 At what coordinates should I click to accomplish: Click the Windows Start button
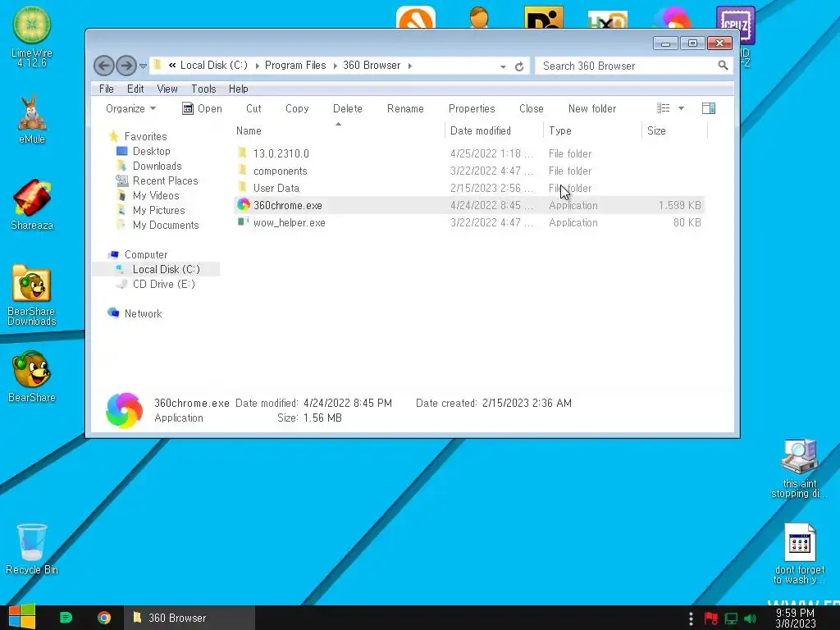[x=22, y=617]
